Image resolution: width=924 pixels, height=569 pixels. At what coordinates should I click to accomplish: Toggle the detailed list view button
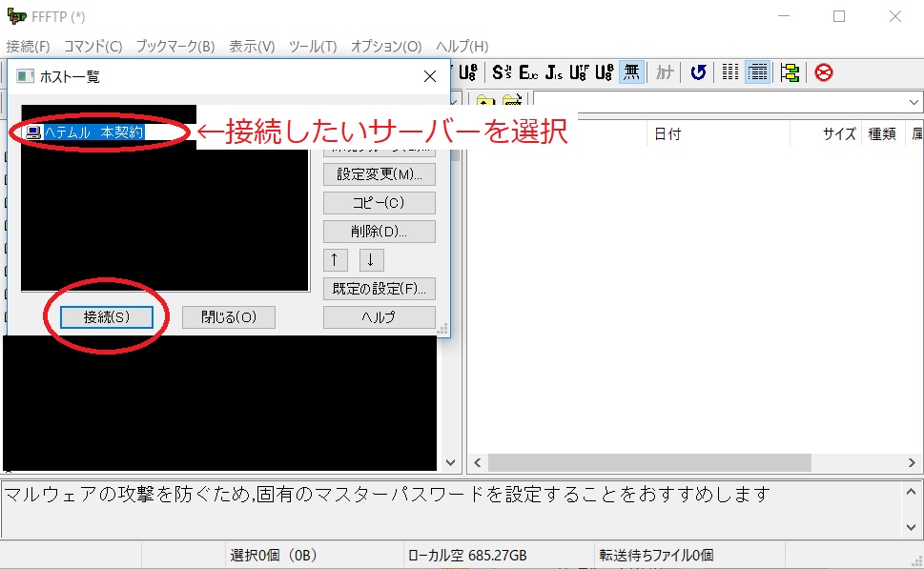756,72
